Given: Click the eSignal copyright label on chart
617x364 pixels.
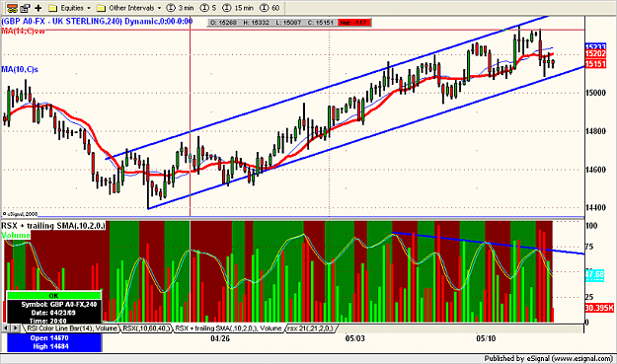Looking at the screenshot, I should 20,214.
